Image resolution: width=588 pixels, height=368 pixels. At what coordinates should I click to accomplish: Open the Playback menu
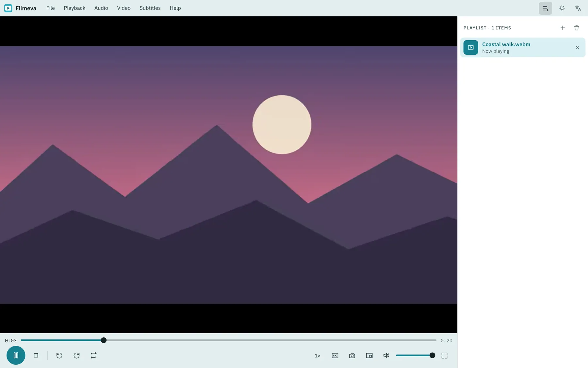pos(74,8)
